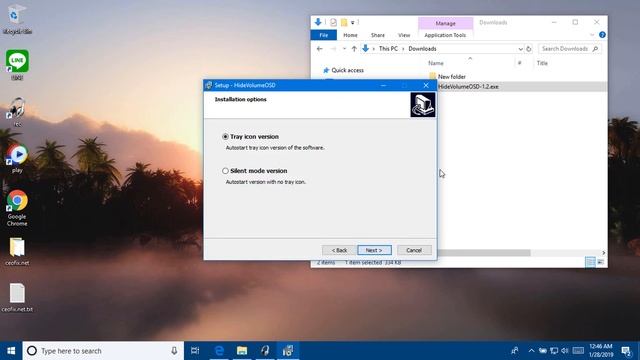Open the File tab in Explorer
Screen dimensions: 640x360
pos(324,35)
